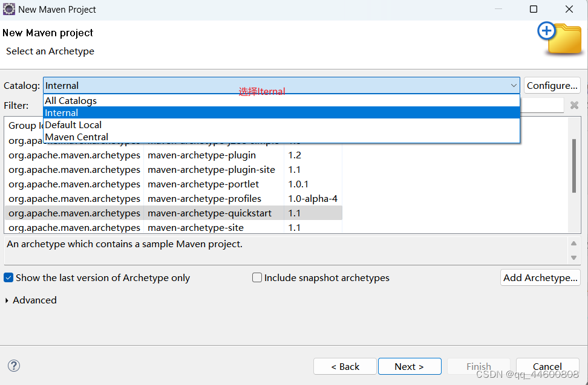
Task: Click the description box up arrow
Action: (573, 244)
